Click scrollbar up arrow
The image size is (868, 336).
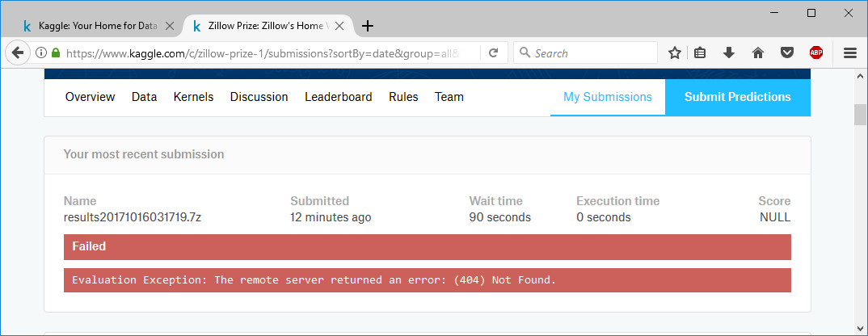(860, 77)
